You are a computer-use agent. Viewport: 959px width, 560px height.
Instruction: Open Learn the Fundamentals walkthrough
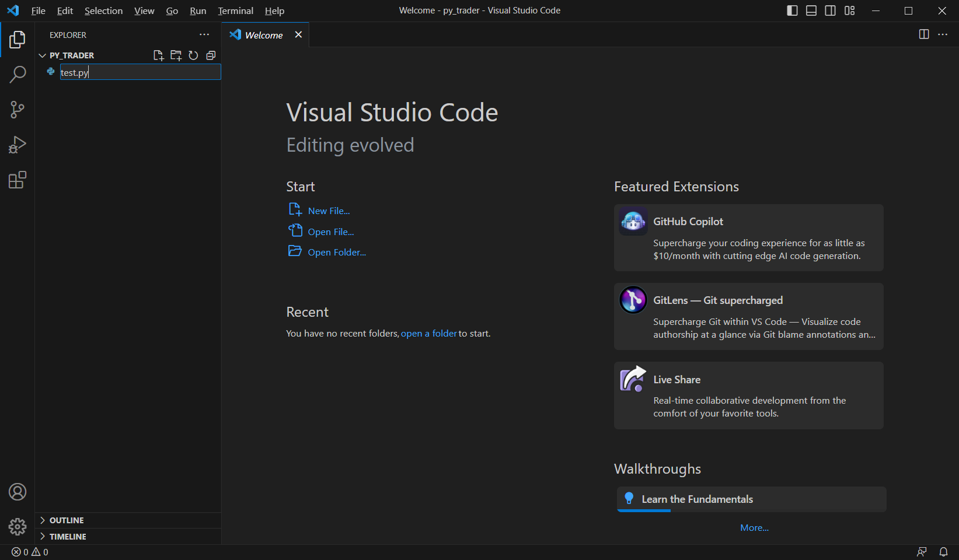click(752, 499)
